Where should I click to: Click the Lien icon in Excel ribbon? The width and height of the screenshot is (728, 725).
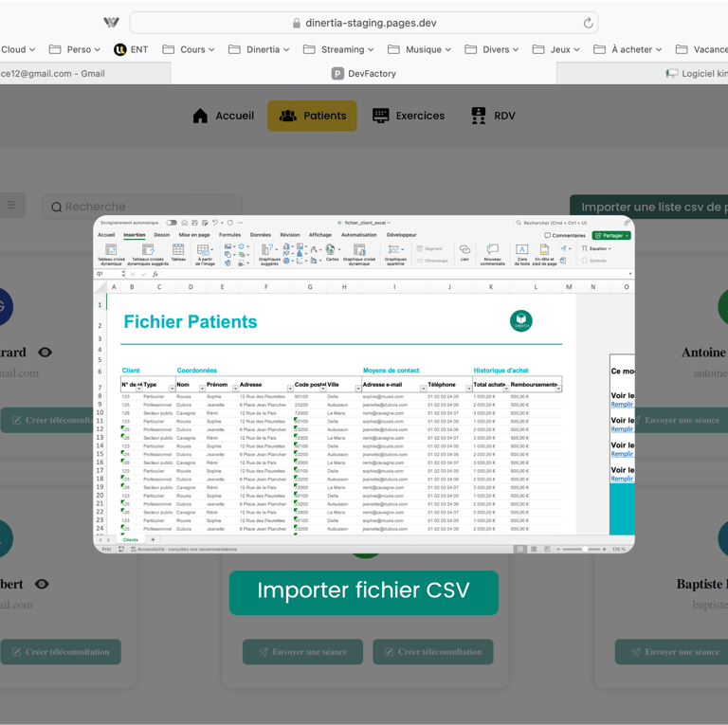[x=464, y=249]
